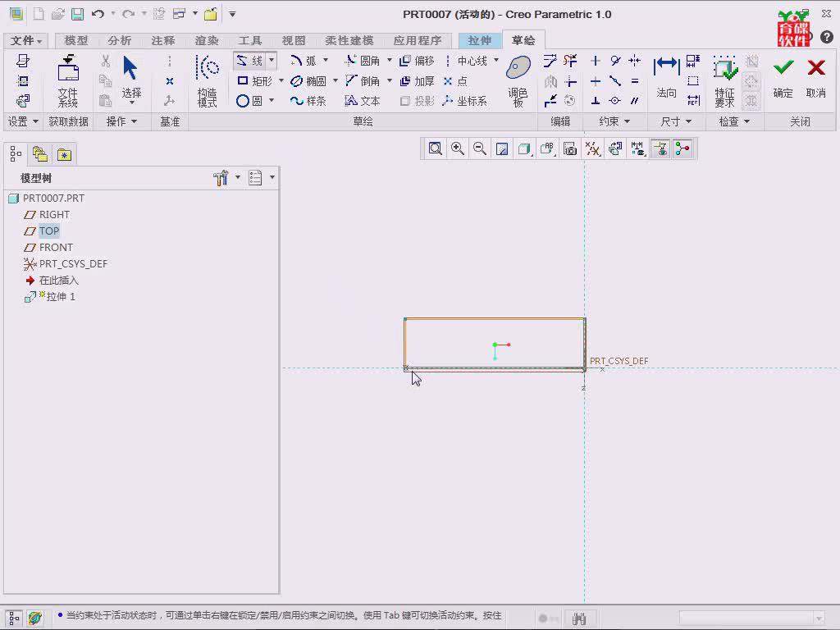
Task: Open the Constrain (约束) group dropdown
Action: [x=614, y=121]
